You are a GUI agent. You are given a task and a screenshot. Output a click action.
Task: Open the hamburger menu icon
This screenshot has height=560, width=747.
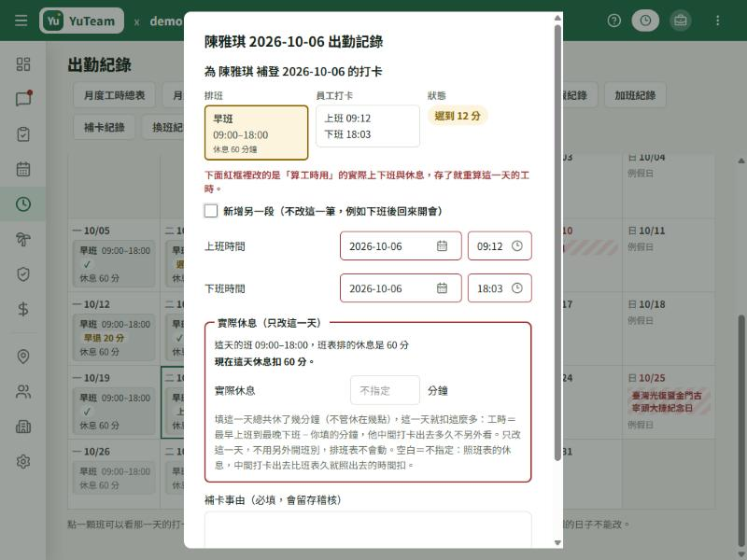tap(21, 21)
